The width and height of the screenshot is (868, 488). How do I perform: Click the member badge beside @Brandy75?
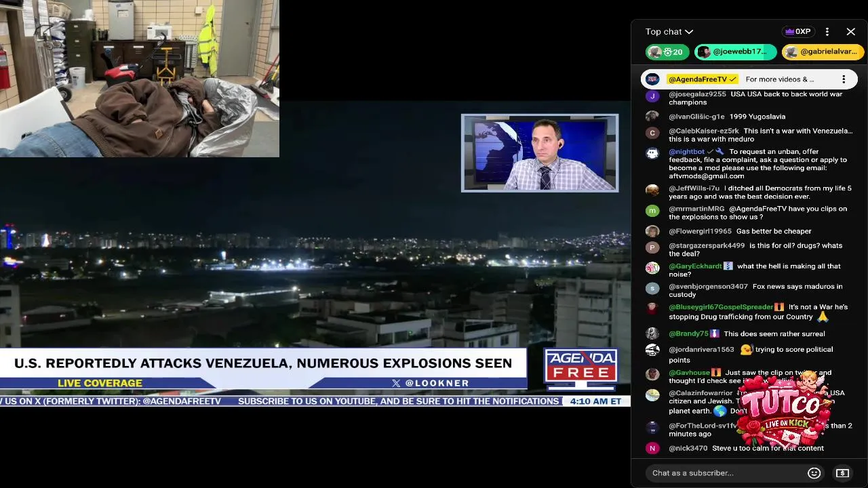pos(714,333)
